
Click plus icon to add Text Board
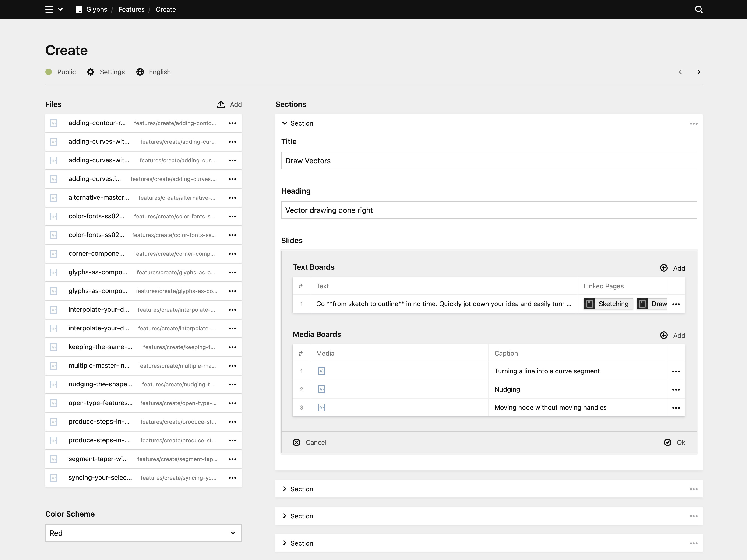(x=664, y=268)
